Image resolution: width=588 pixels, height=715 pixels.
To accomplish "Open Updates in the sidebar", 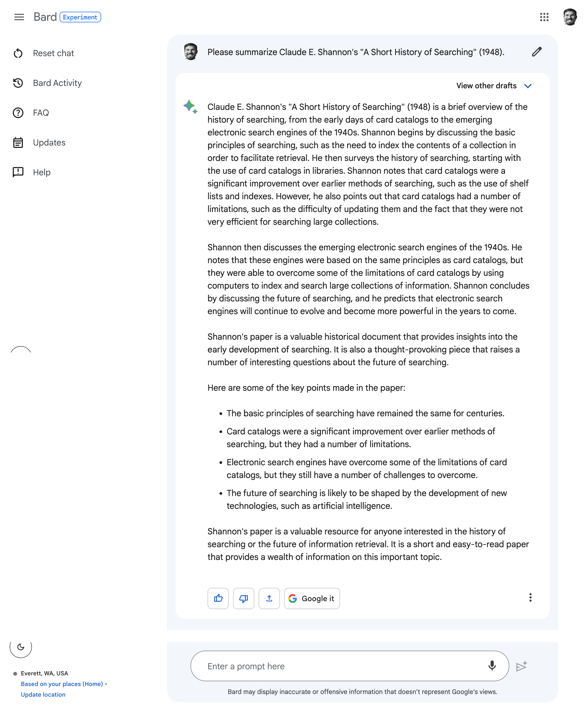I will 49,143.
